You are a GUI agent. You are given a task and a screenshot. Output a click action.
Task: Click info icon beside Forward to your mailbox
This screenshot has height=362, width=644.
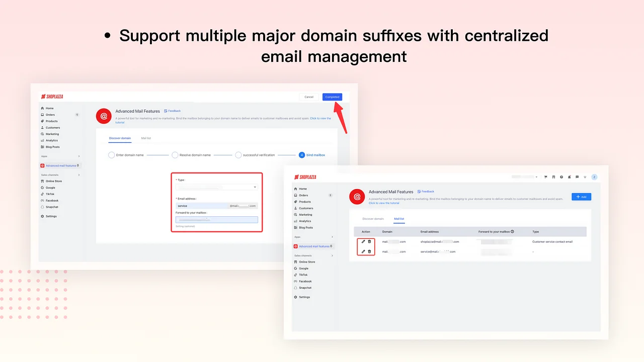(x=512, y=232)
